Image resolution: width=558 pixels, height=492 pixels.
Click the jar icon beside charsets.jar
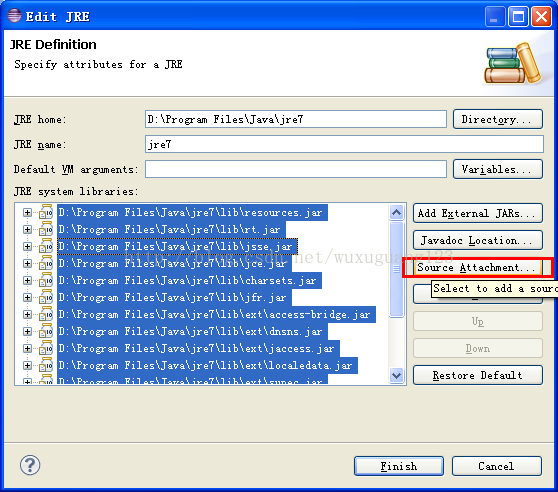[46, 280]
